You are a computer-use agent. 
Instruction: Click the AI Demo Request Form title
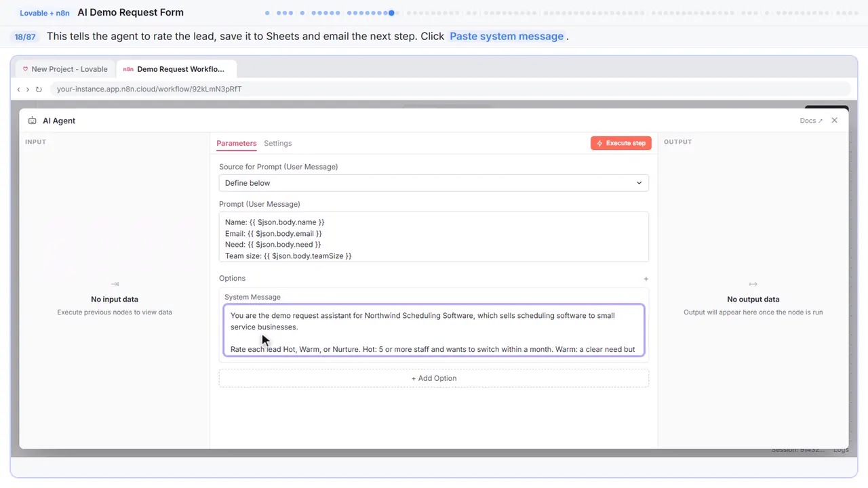pos(131,12)
